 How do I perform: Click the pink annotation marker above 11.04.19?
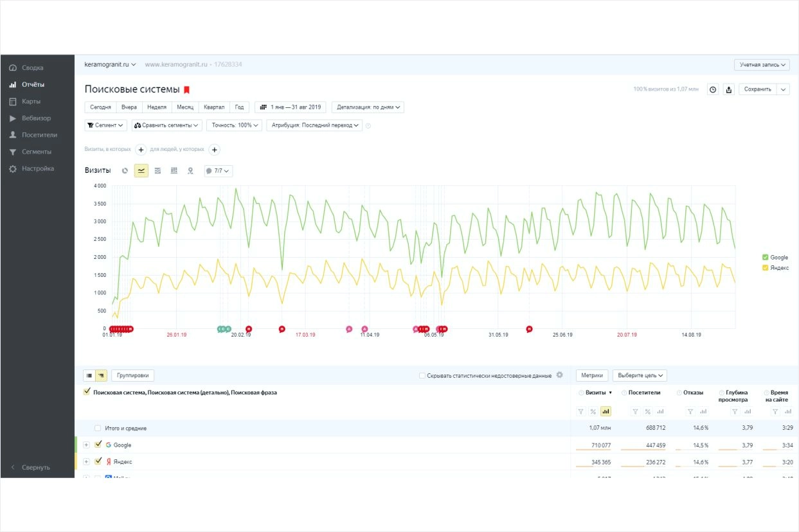pos(364,329)
